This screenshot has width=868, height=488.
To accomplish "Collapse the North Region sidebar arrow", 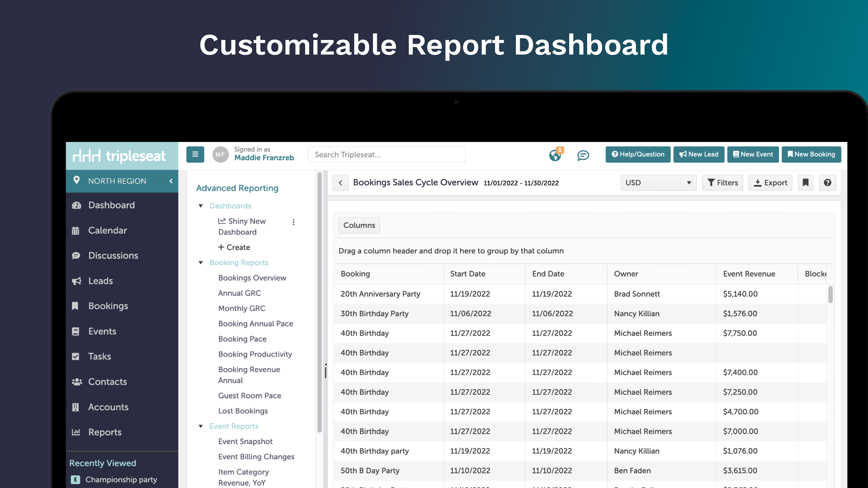I will click(x=171, y=181).
